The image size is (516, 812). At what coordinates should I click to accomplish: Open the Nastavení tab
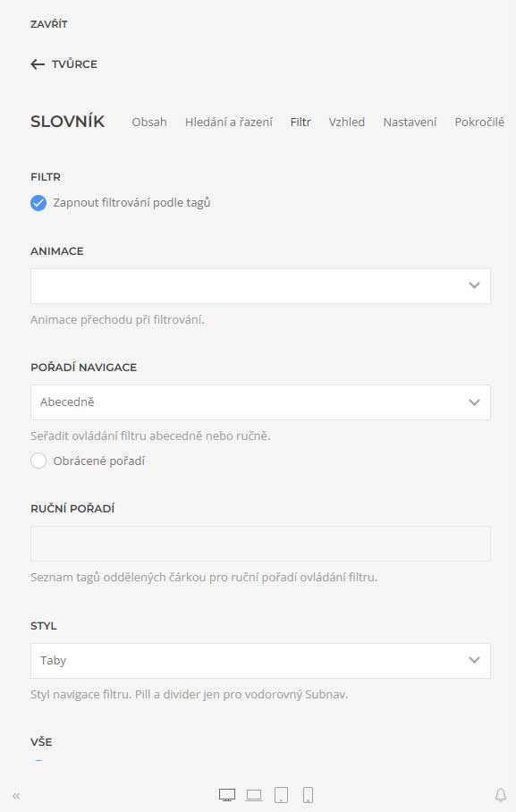[x=410, y=123]
